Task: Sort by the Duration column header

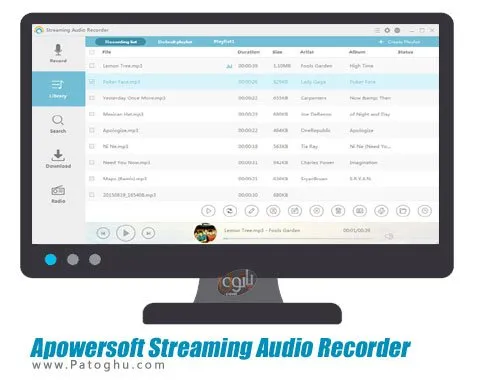Action: pyautogui.click(x=249, y=52)
